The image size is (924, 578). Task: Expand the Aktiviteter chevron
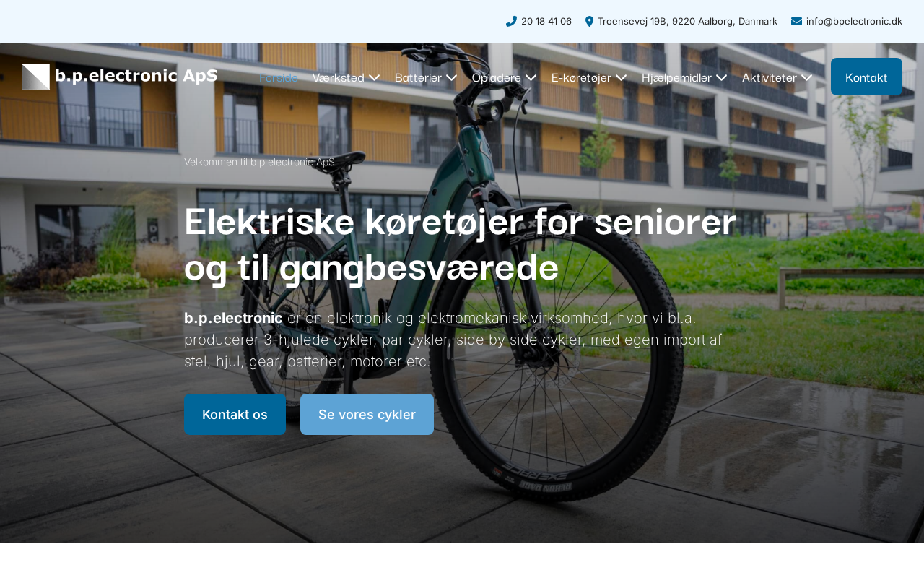point(806,77)
